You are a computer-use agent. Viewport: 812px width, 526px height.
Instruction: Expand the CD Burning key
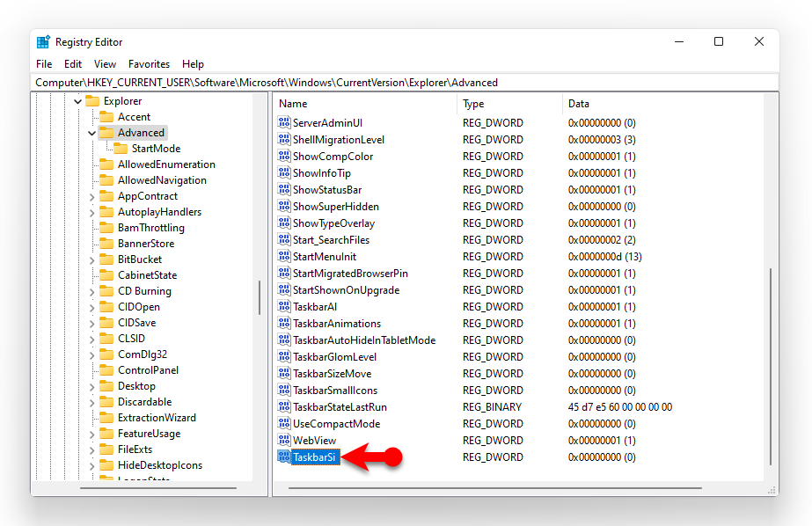[91, 291]
